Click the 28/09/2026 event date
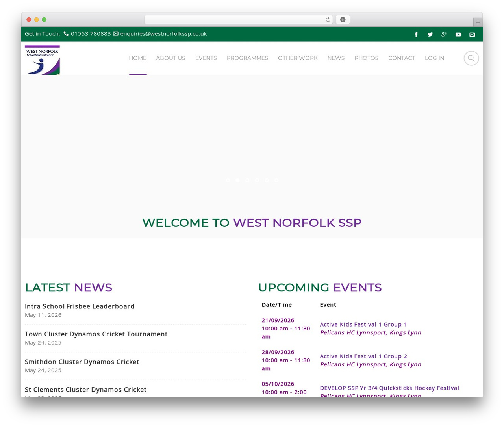 click(x=278, y=352)
